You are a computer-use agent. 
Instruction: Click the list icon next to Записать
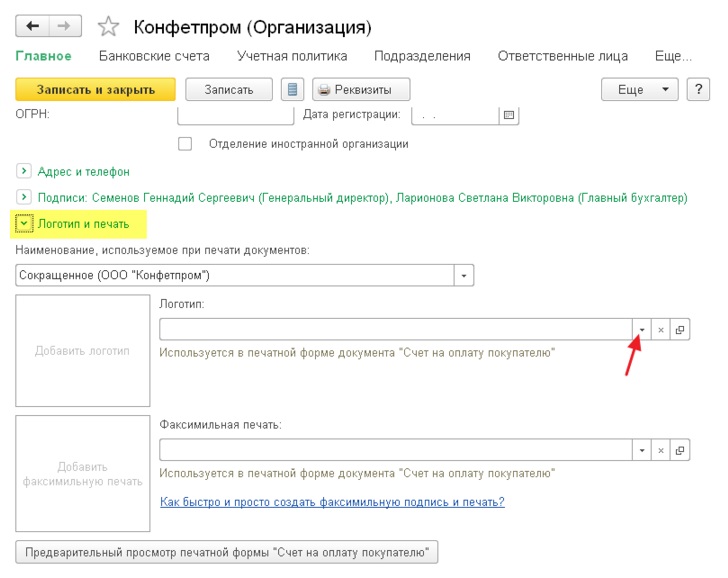[292, 89]
